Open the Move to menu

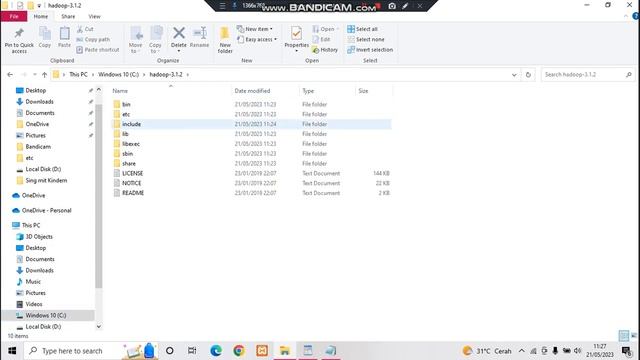(x=135, y=40)
